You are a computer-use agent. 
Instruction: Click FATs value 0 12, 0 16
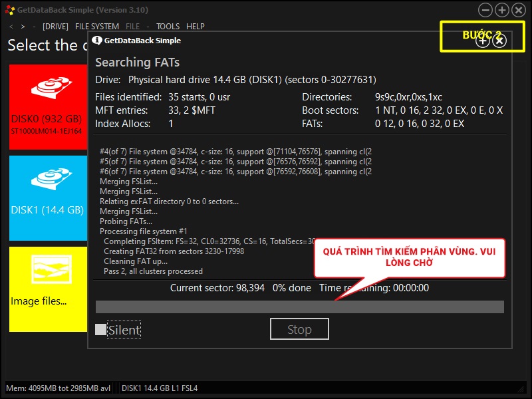[x=420, y=124]
